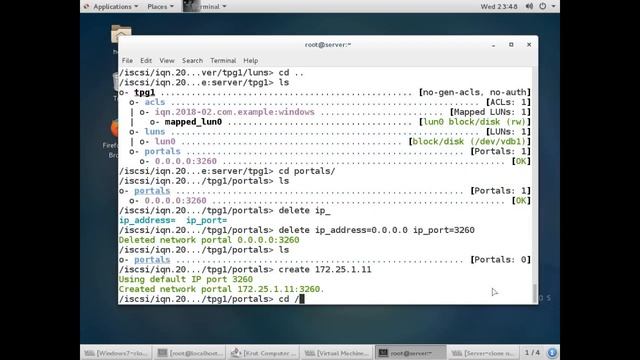Click '[LUNs: 1]' text
The image size is (640, 360).
tap(509, 132)
